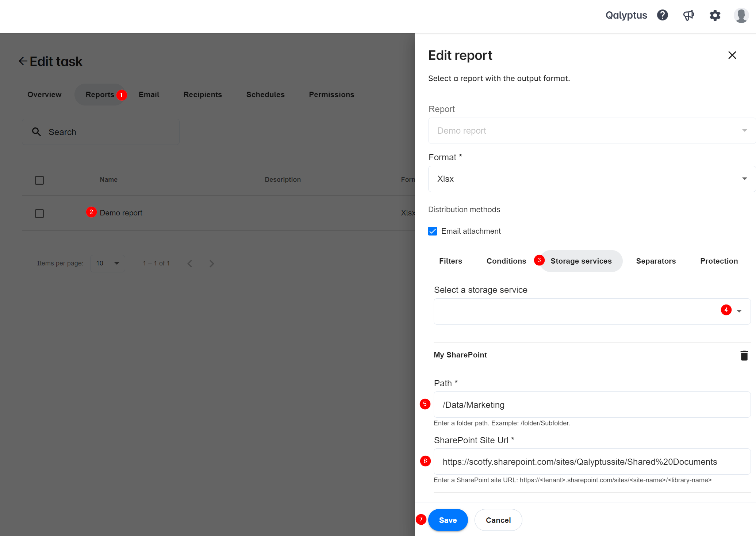756x536 pixels.
Task: Close the Edit report panel
Action: coord(732,55)
